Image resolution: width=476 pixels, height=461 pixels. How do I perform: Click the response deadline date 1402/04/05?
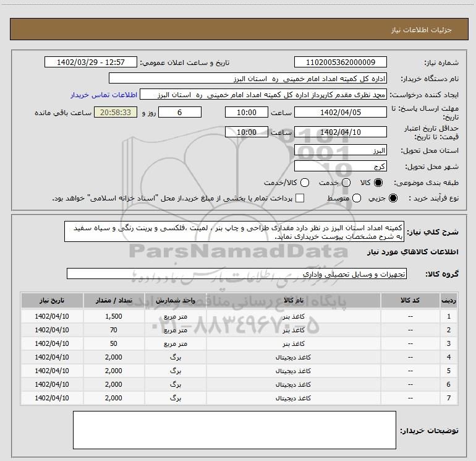(340, 112)
